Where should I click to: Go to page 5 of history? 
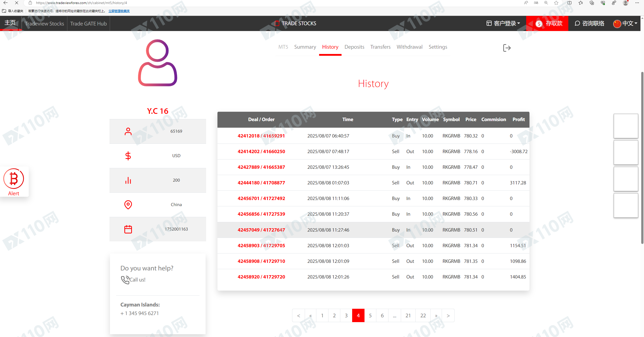click(370, 316)
